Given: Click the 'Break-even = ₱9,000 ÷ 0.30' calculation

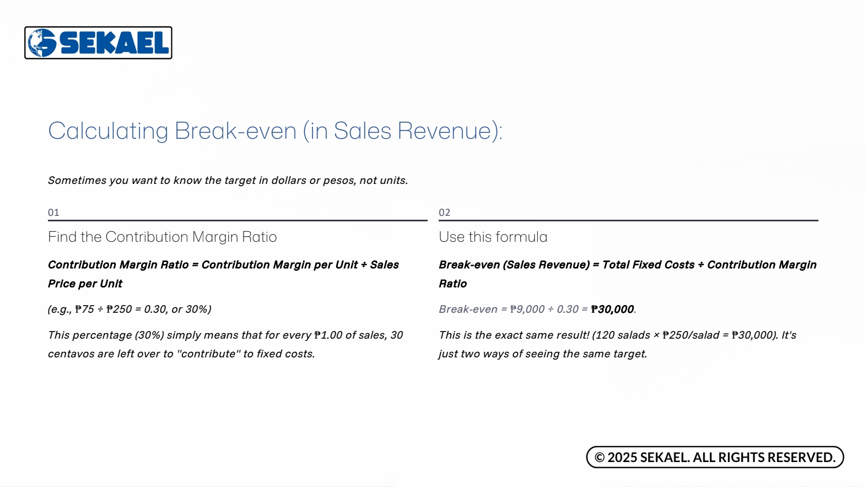Looking at the screenshot, I should 513,309.
